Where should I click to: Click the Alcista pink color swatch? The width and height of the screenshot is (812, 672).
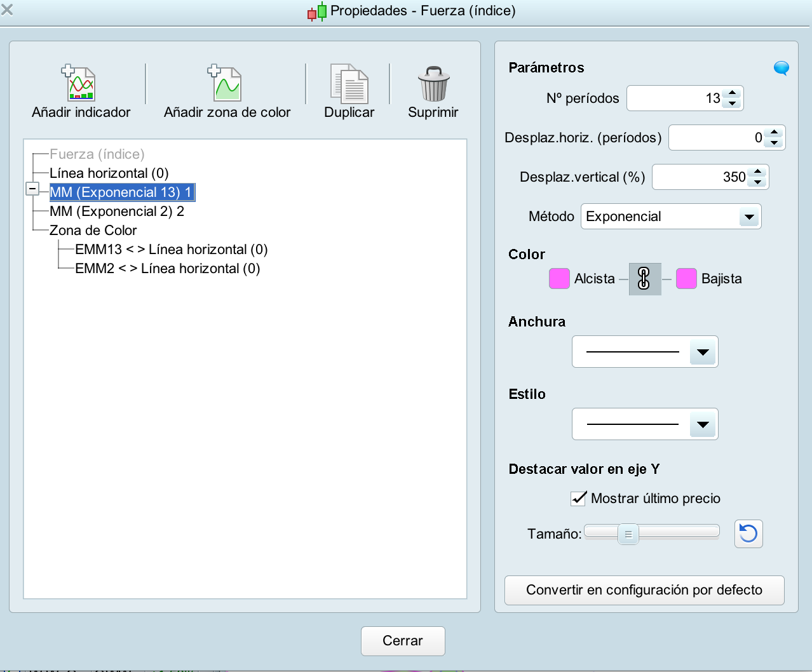[x=559, y=279]
